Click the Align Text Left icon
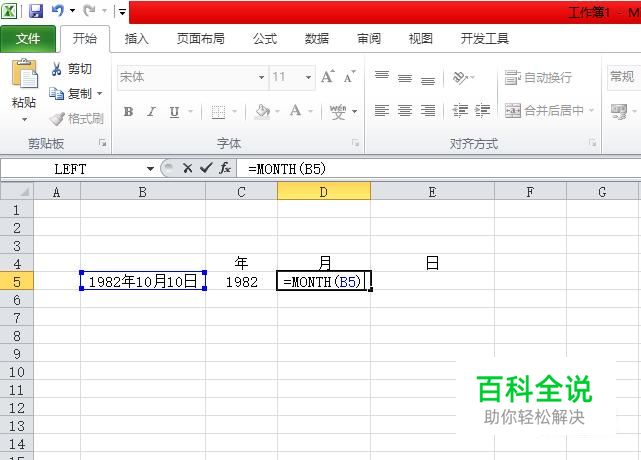 (382, 110)
